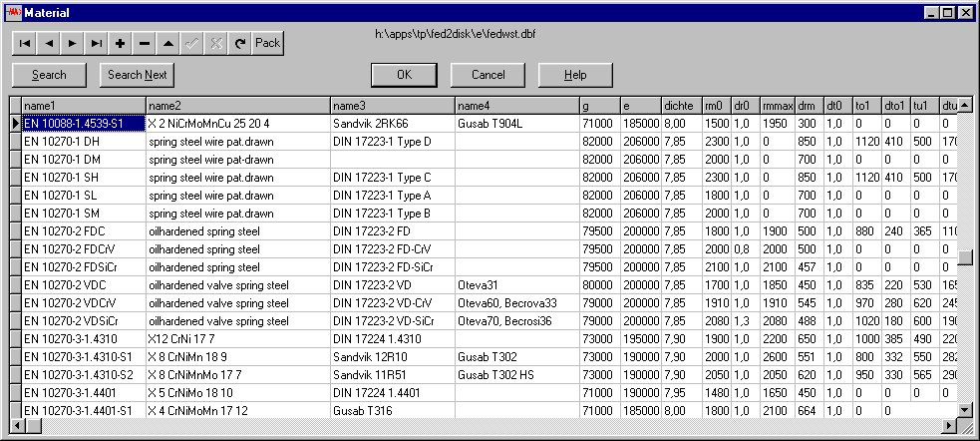Insert a new record with plus icon
The image size is (980, 441).
click(x=121, y=43)
